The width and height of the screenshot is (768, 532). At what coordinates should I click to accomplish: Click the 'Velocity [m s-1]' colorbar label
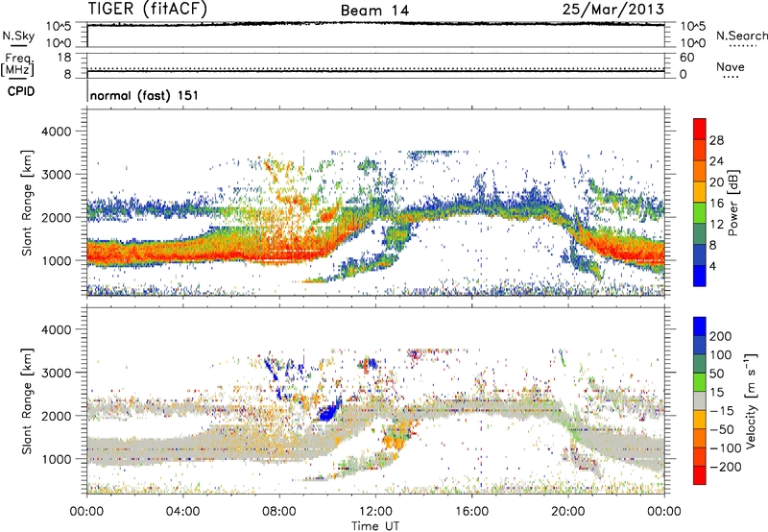click(751, 400)
